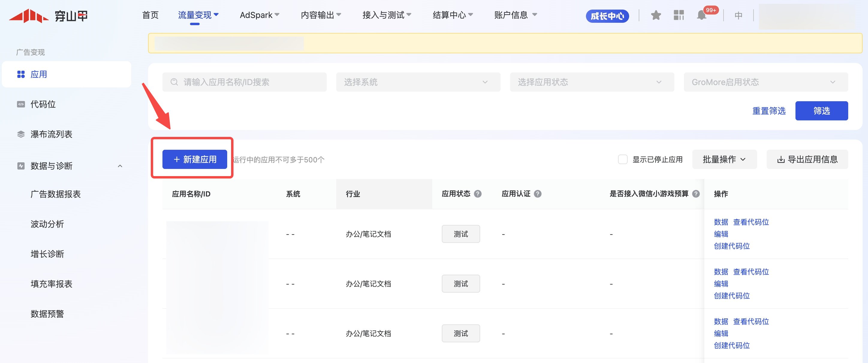The width and height of the screenshot is (868, 363).
Task: Open the 选择应用状态 dropdown
Action: point(592,82)
